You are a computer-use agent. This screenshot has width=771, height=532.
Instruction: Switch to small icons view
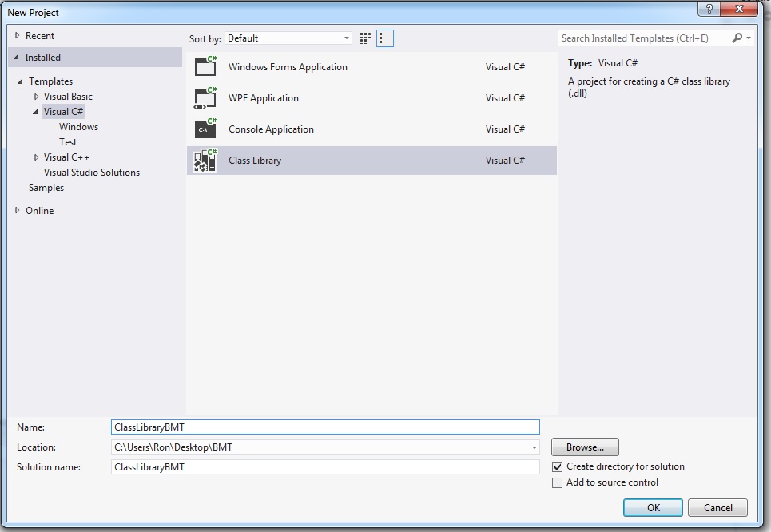[365, 38]
